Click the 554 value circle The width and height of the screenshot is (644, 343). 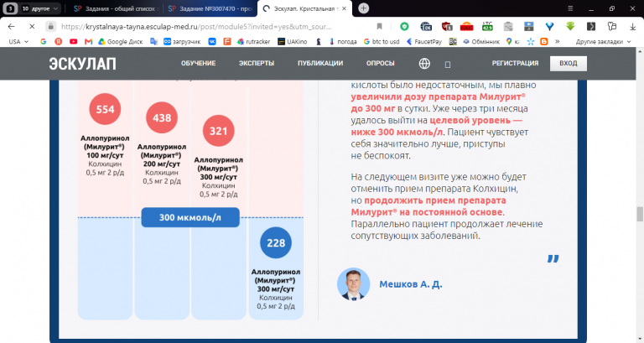105,109
